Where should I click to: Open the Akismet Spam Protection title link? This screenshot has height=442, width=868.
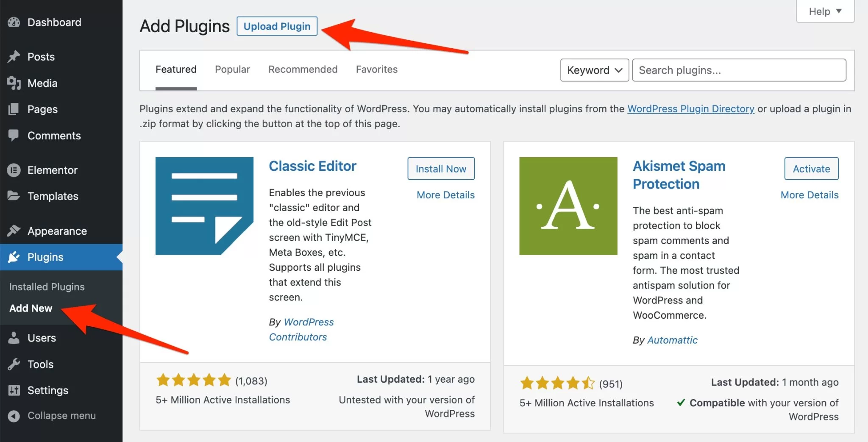tap(679, 175)
